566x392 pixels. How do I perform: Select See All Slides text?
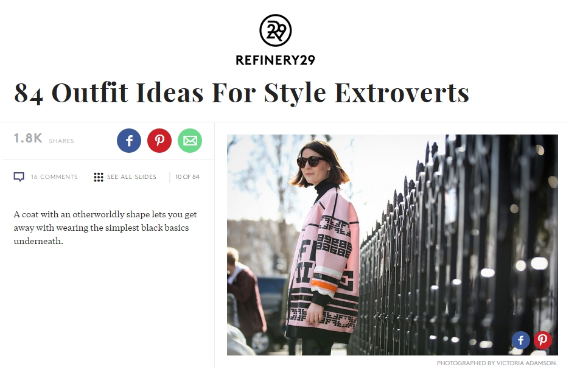coord(131,177)
